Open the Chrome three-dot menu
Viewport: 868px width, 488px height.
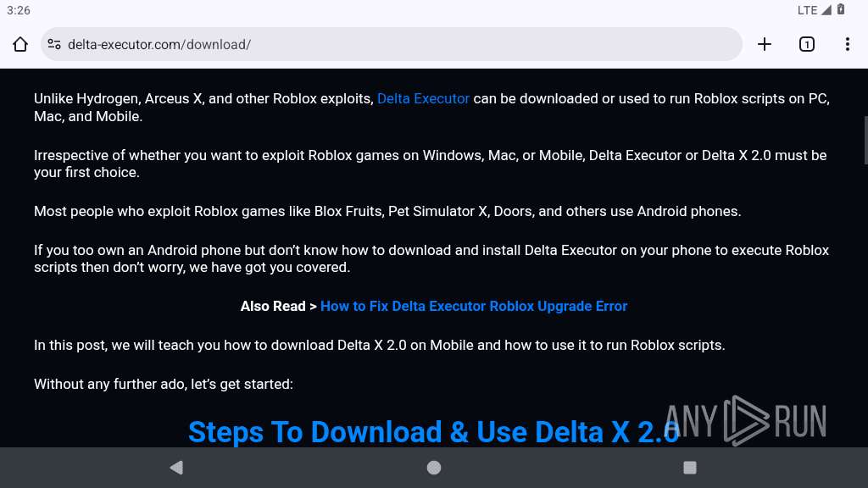pos(848,44)
